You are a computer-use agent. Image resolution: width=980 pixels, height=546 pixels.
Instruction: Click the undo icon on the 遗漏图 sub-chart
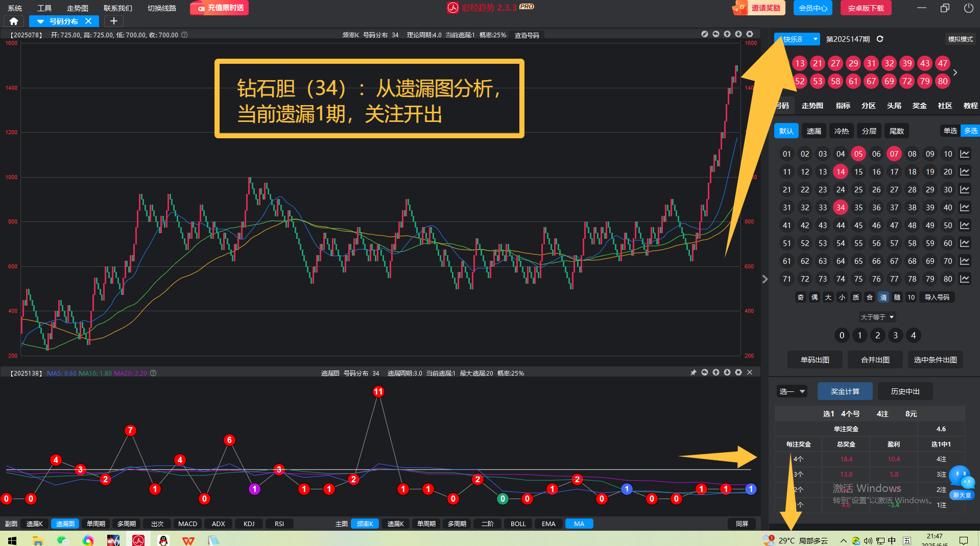click(x=705, y=373)
